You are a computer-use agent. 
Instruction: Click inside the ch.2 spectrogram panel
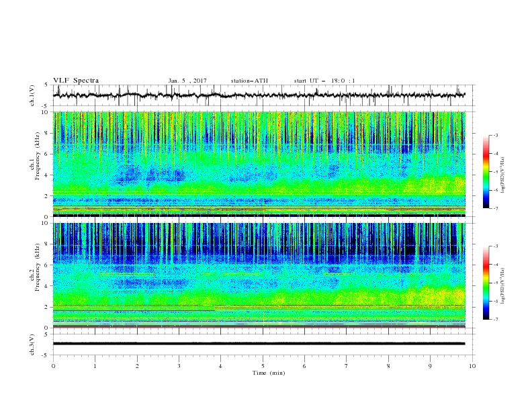[259, 275]
